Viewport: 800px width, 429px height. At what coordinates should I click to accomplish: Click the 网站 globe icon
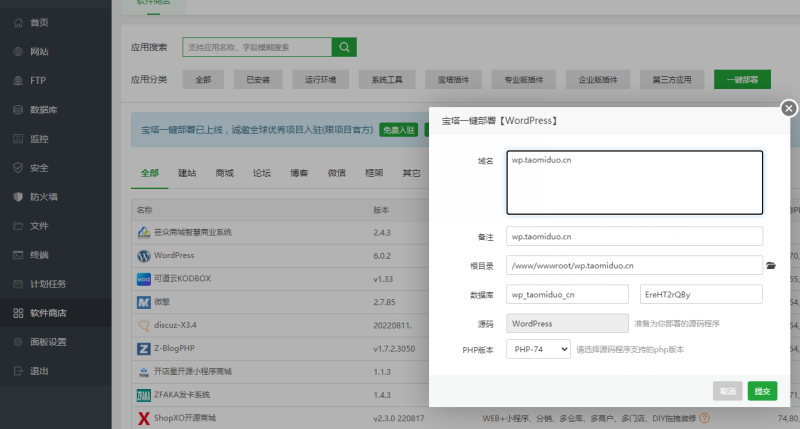point(18,52)
